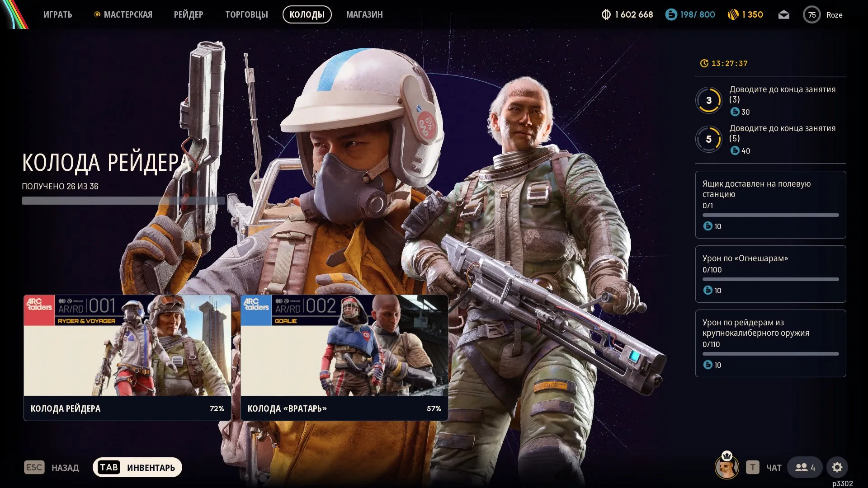Image resolution: width=868 pixels, height=488 pixels.
Task: Click the gold raider tokens icon near 1 350
Action: coord(733,15)
